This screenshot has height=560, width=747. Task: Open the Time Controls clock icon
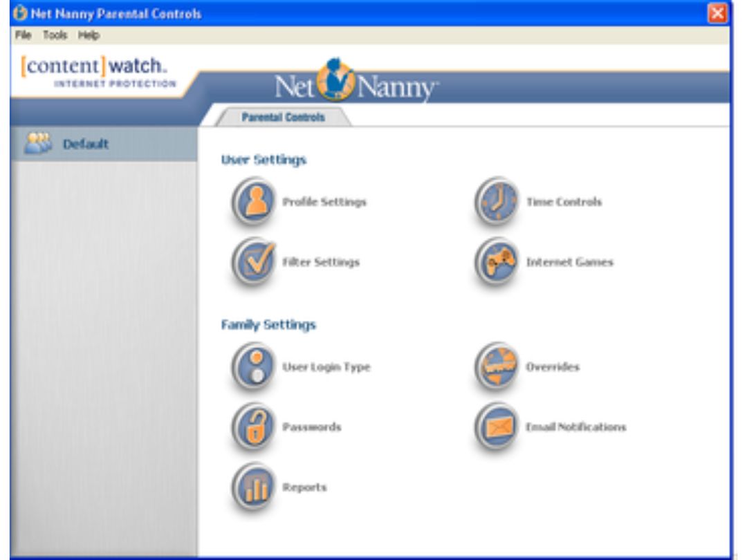(497, 201)
